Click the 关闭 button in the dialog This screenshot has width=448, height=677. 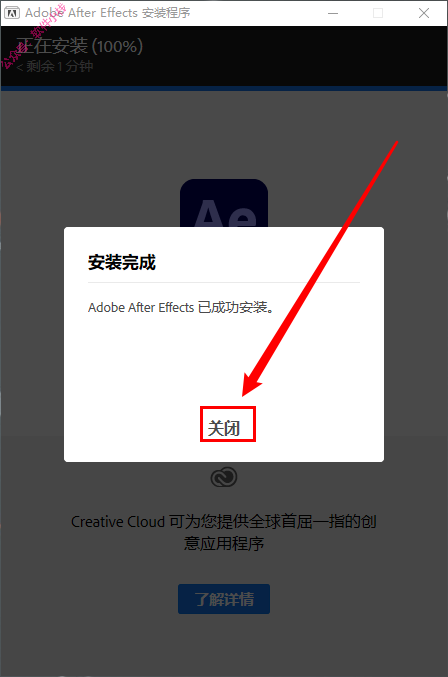pos(224,428)
